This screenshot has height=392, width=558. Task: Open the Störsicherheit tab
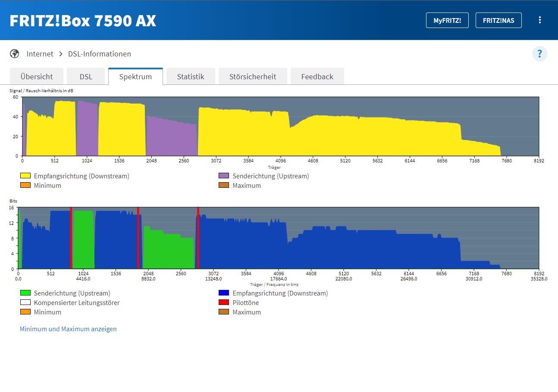(253, 76)
